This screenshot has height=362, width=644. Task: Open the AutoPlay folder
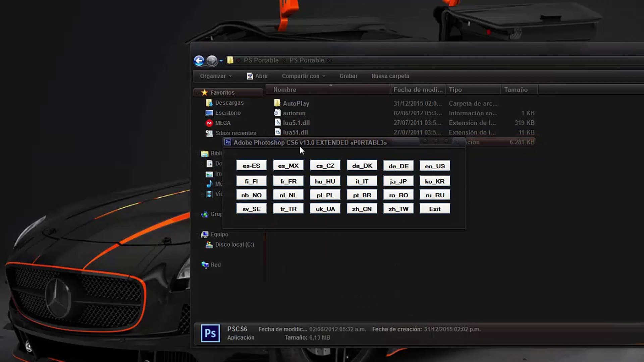[296, 104]
